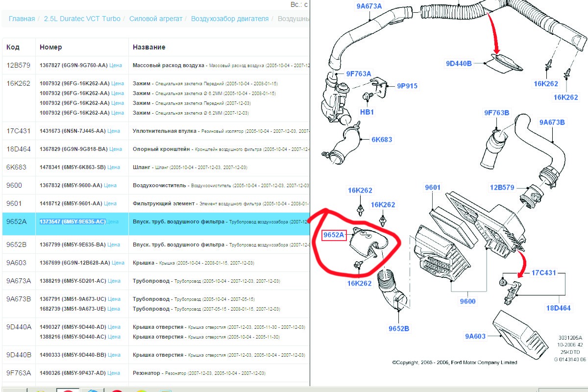This screenshot has width=588, height=392.
Task: Click the 9P915 label in diagram
Action: coord(407,86)
